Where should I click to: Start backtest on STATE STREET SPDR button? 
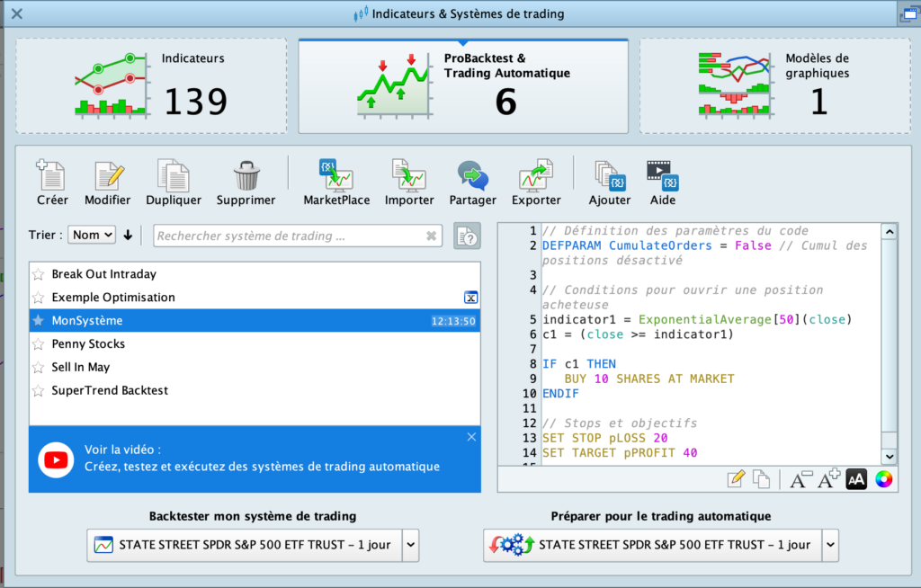pyautogui.click(x=244, y=545)
